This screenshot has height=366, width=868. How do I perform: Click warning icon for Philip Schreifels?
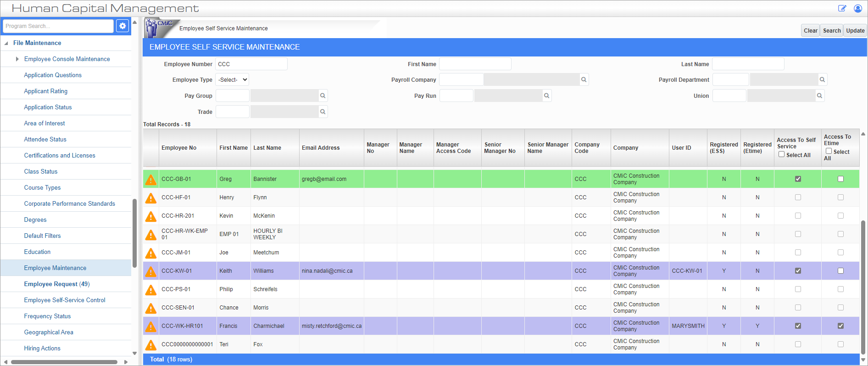click(150, 290)
